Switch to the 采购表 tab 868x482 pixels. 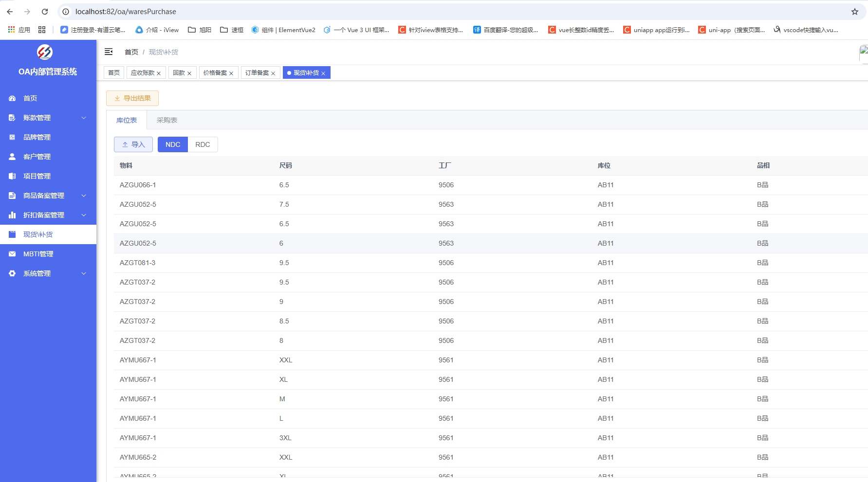(166, 120)
